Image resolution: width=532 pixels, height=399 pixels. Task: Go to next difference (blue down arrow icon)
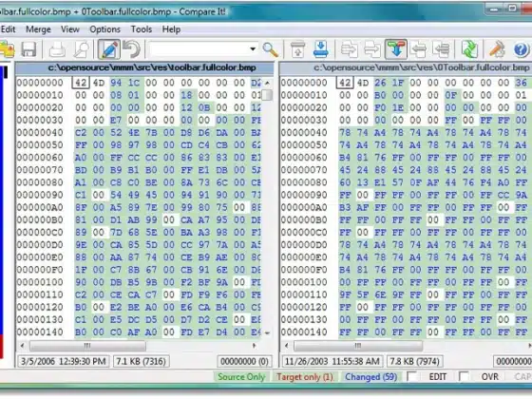[x=321, y=49]
